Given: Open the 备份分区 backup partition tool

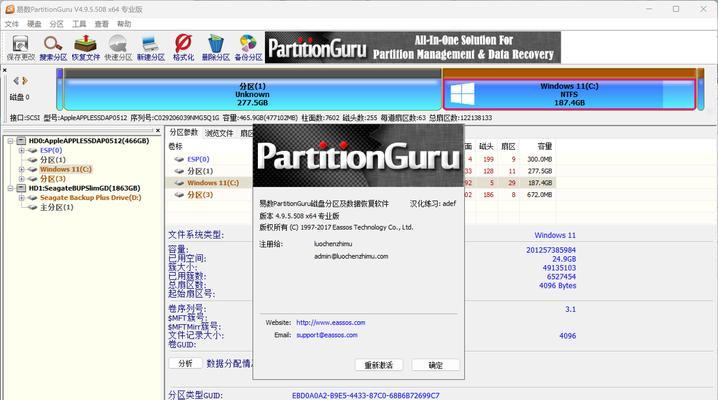Looking at the screenshot, I should point(248,48).
